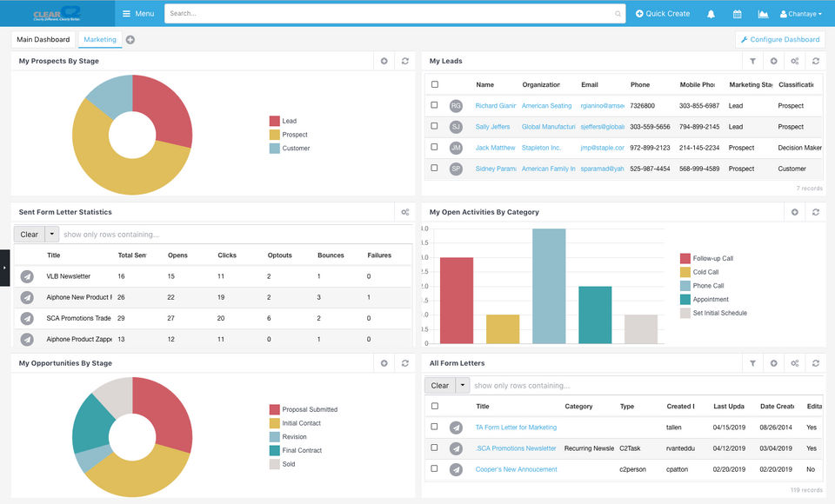The image size is (835, 504).
Task: Click the Final Contract legend swatch
Action: pos(274,450)
